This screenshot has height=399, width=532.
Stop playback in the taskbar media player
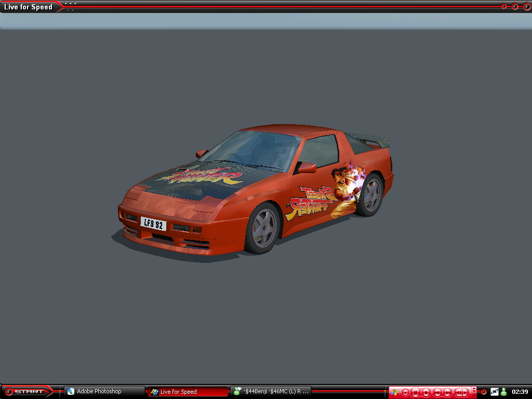[x=426, y=393]
